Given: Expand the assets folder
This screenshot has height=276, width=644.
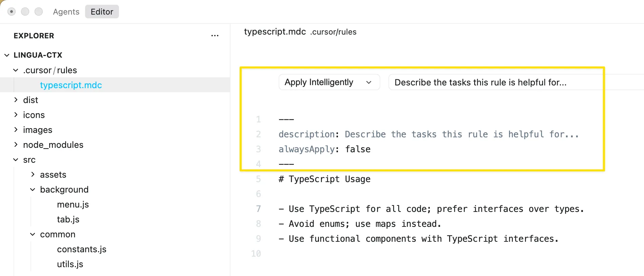Looking at the screenshot, I should (53, 175).
